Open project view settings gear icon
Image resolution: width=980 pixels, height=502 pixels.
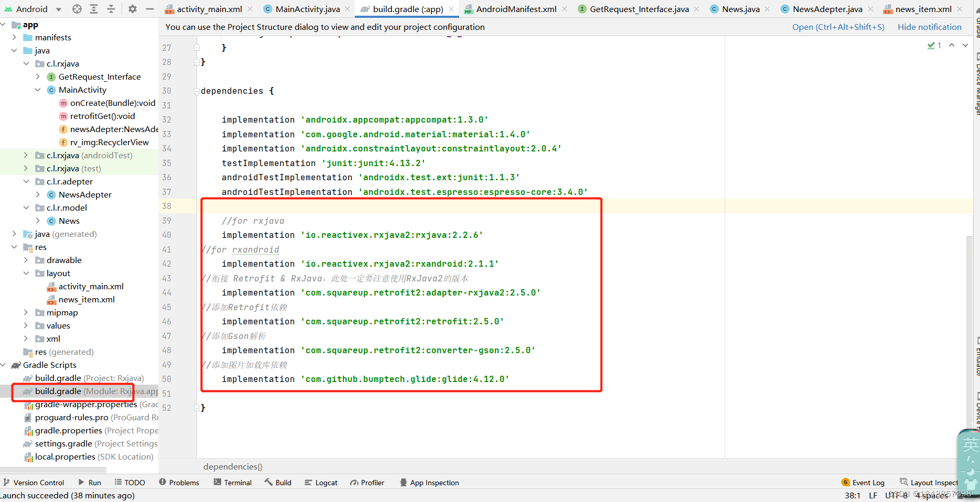pyautogui.click(x=133, y=8)
